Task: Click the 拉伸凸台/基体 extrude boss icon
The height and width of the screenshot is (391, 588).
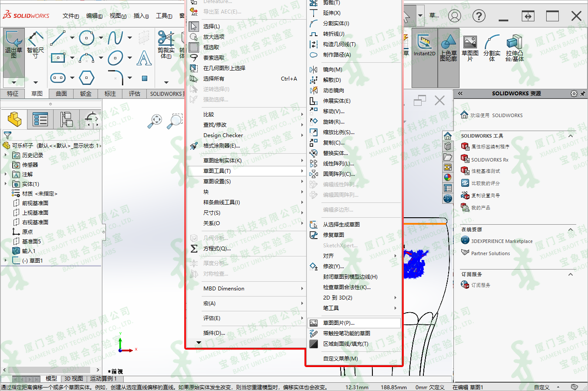Action: tap(514, 48)
